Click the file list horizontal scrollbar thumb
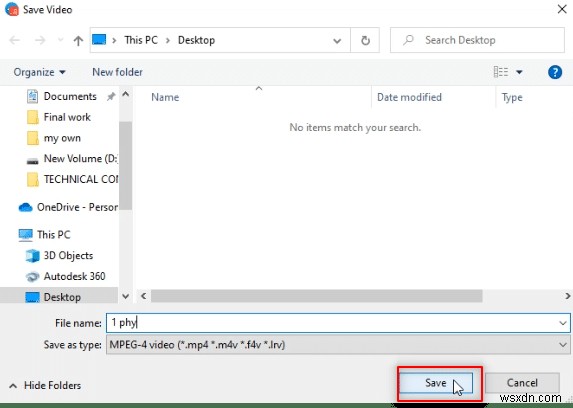Image resolution: width=573 pixels, height=408 pixels. 316,296
